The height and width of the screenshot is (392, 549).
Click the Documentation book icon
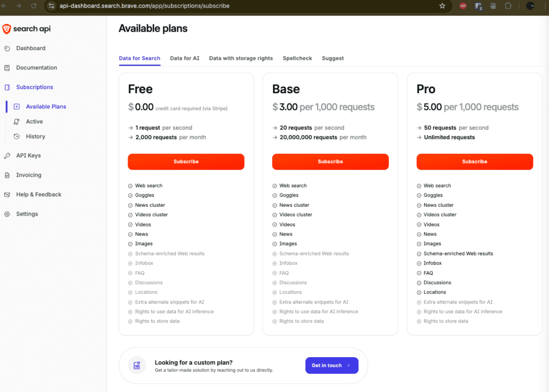tap(7, 68)
